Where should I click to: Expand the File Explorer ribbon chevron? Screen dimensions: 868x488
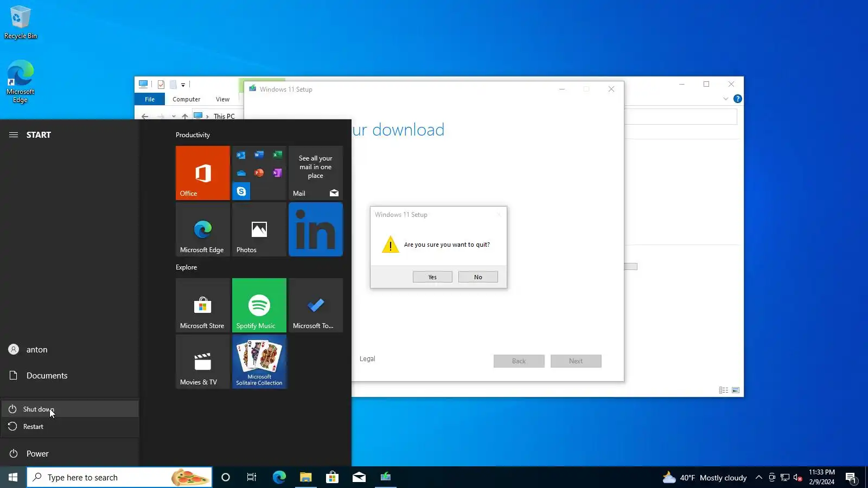click(726, 99)
